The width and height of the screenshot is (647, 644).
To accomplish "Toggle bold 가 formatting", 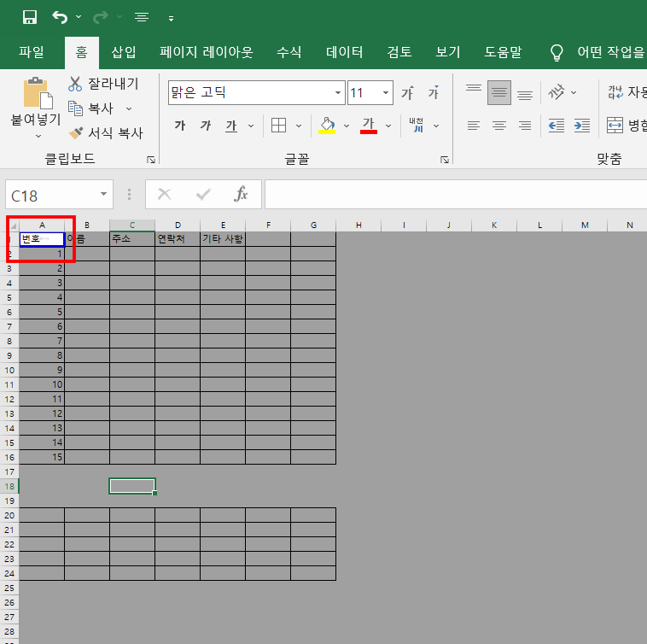I will (x=180, y=126).
